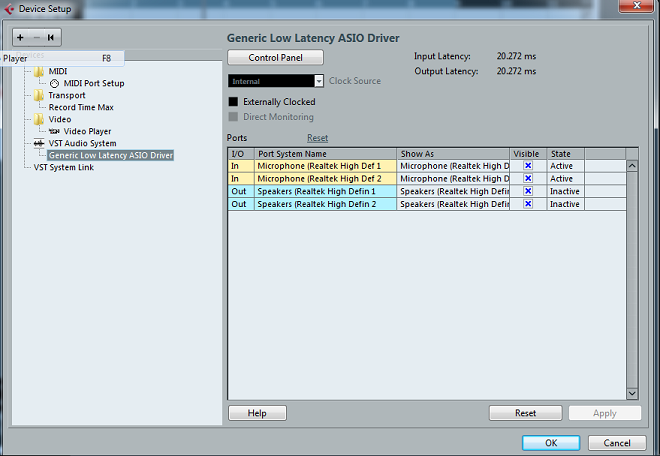Click the Reset button near Apply
This screenshot has height=456, width=660.
point(525,413)
